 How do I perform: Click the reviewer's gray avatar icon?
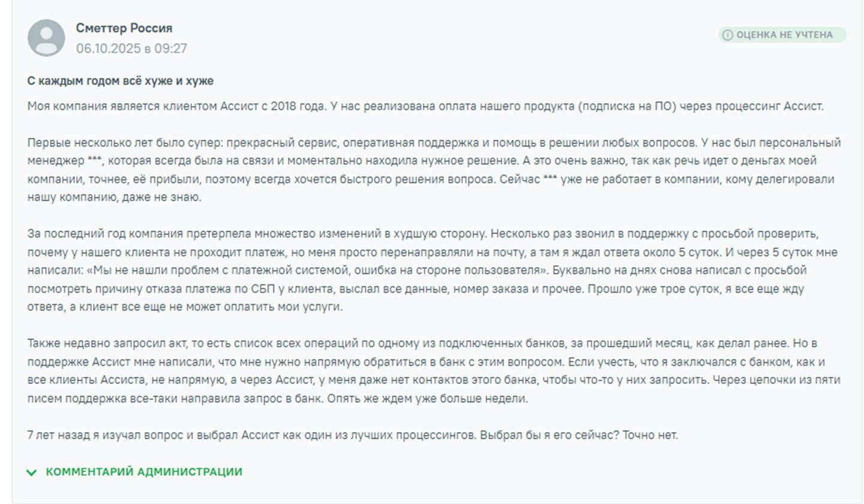pyautogui.click(x=46, y=38)
